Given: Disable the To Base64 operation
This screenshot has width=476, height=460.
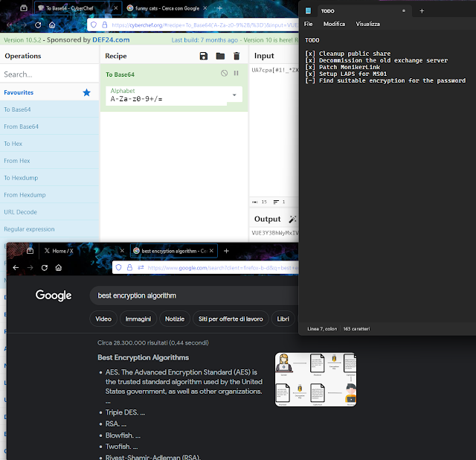Looking at the screenshot, I should (x=225, y=73).
